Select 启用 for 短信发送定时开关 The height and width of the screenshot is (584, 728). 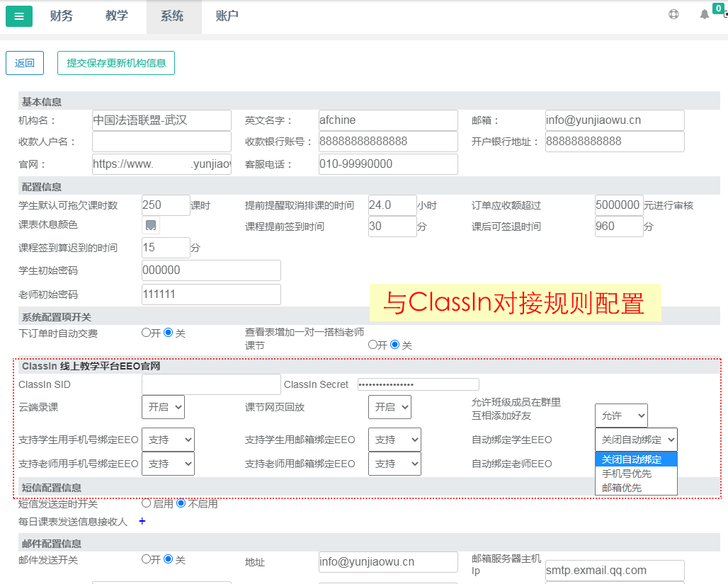tap(147, 504)
